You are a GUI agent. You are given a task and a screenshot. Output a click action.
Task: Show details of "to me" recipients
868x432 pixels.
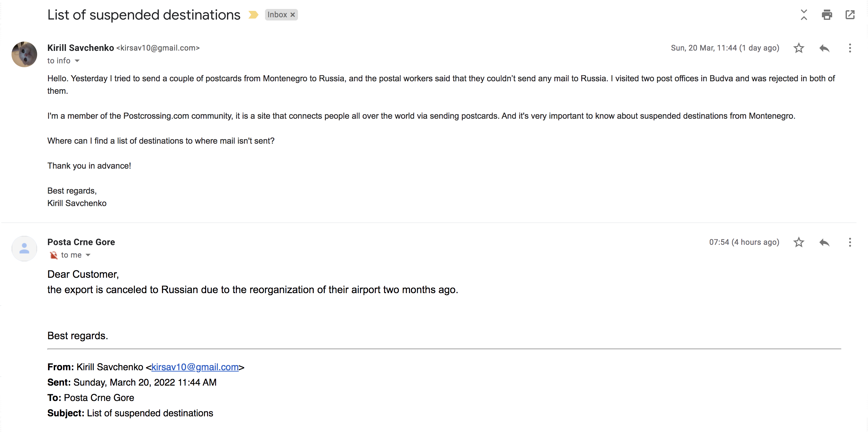(x=88, y=255)
